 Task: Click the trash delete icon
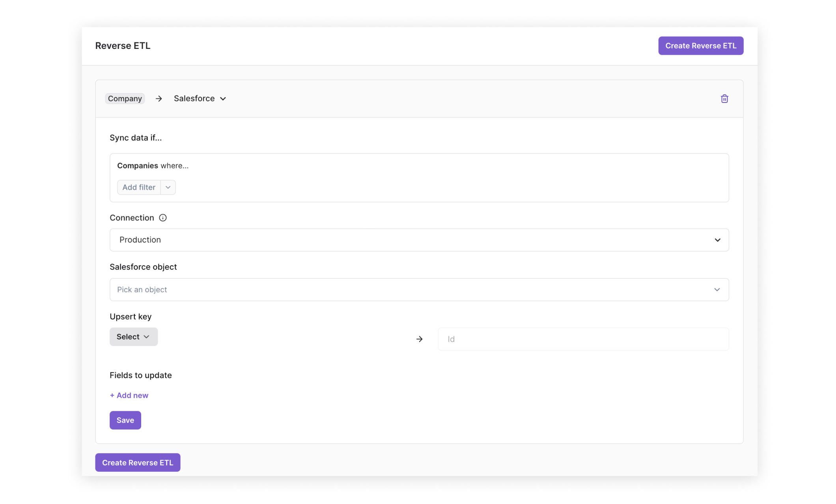tap(724, 99)
